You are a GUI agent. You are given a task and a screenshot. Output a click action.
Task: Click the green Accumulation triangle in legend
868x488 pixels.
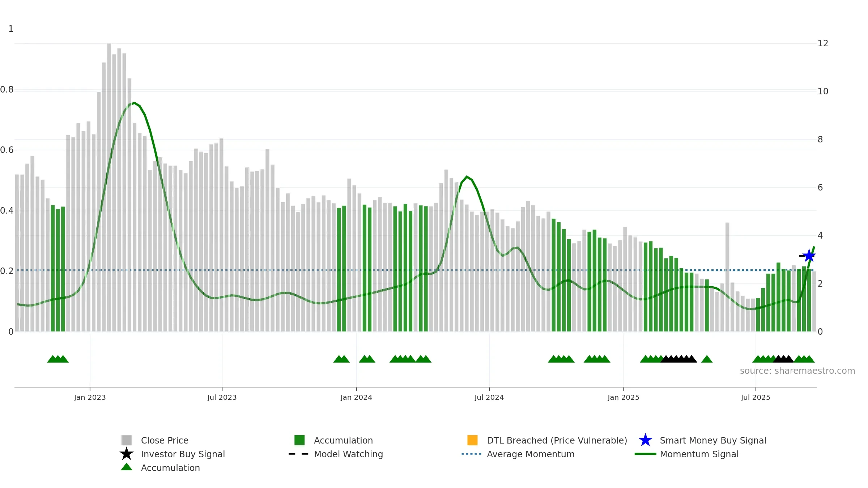coord(127,467)
